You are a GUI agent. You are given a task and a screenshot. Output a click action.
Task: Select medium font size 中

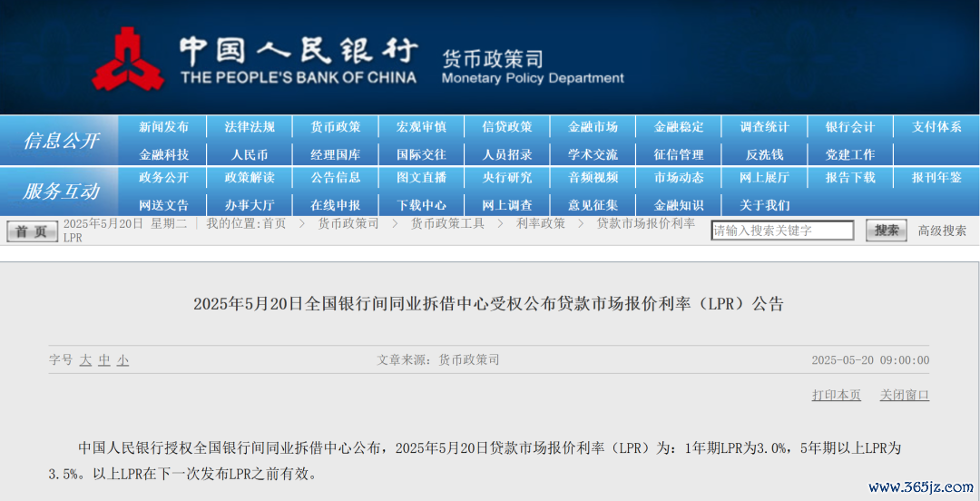[104, 360]
